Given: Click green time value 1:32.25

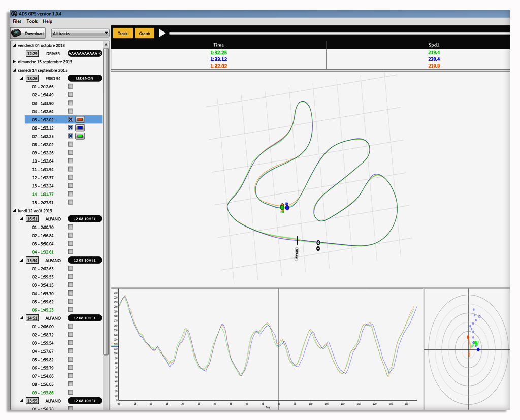Looking at the screenshot, I should [218, 52].
